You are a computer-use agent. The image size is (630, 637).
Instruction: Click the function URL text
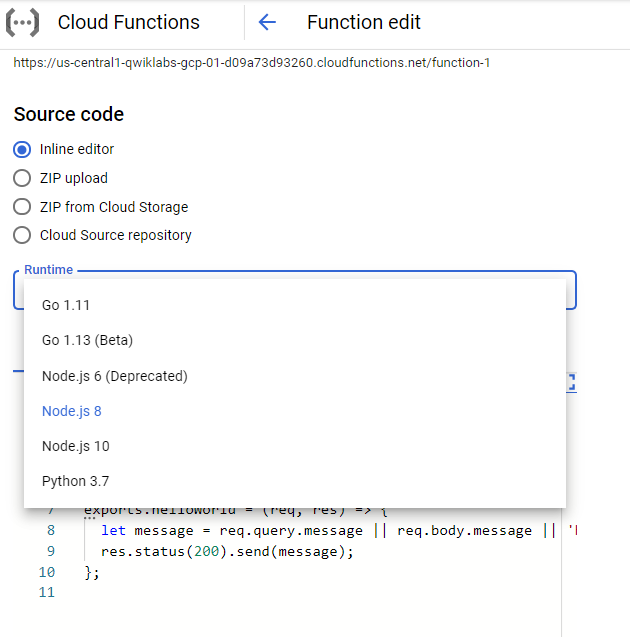coord(251,63)
